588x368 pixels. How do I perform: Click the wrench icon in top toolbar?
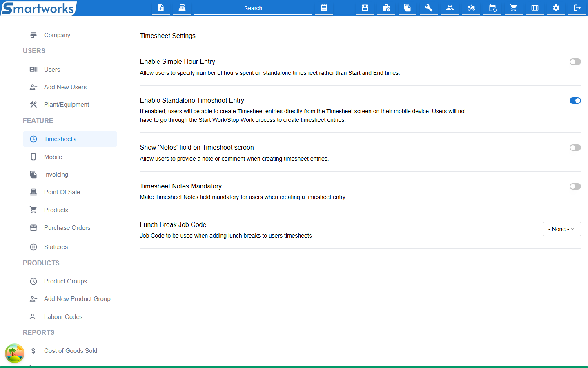pos(429,8)
